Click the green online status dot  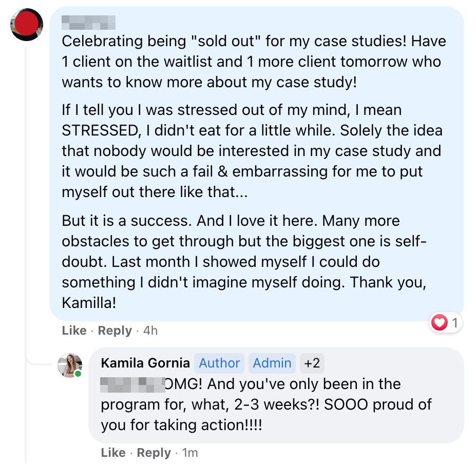point(78,374)
